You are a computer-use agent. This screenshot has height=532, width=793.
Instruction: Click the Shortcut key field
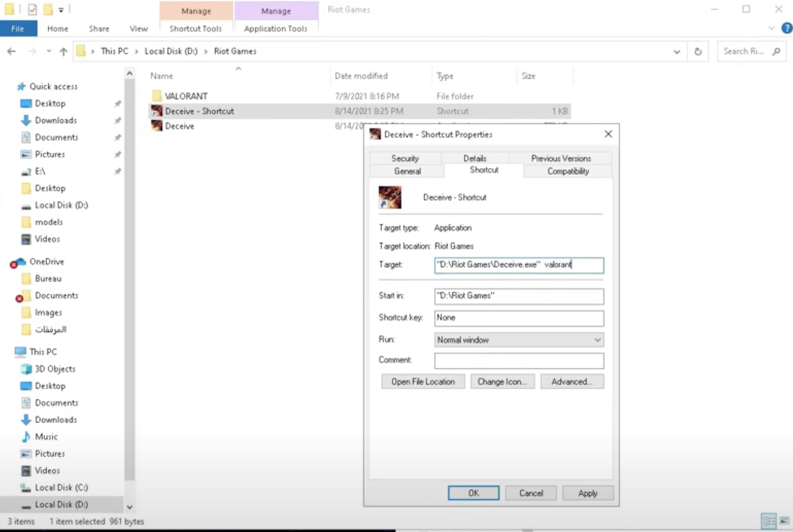[519, 318]
